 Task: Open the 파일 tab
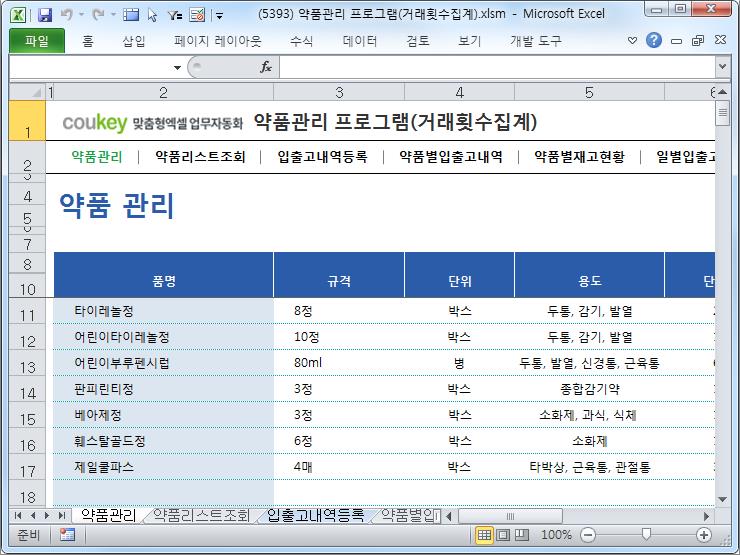[37, 41]
